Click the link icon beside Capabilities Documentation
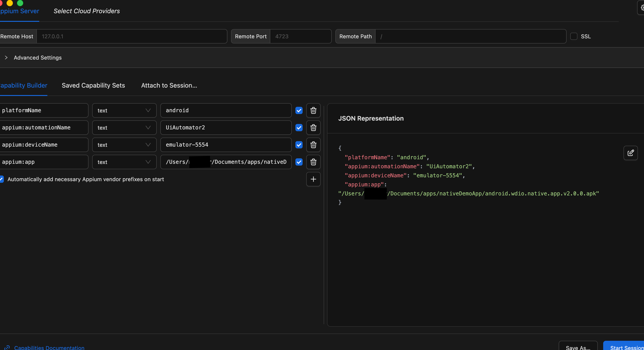This screenshot has width=644, height=350. point(7,347)
